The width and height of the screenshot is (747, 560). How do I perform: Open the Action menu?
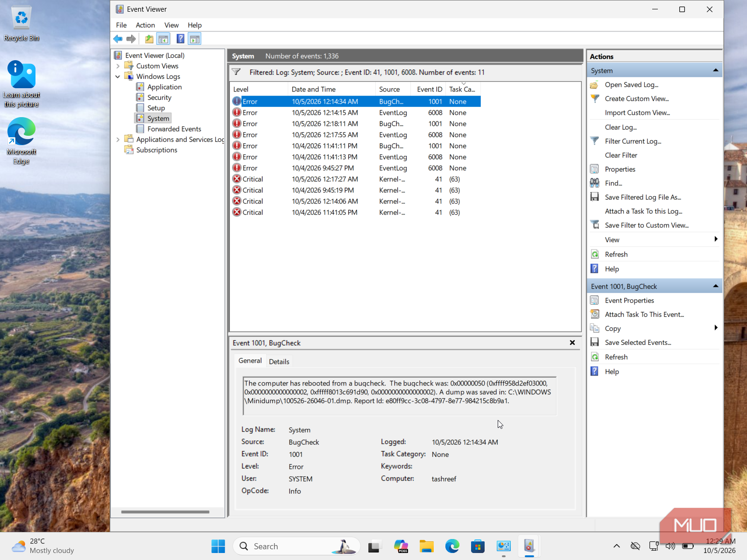[x=145, y=25]
